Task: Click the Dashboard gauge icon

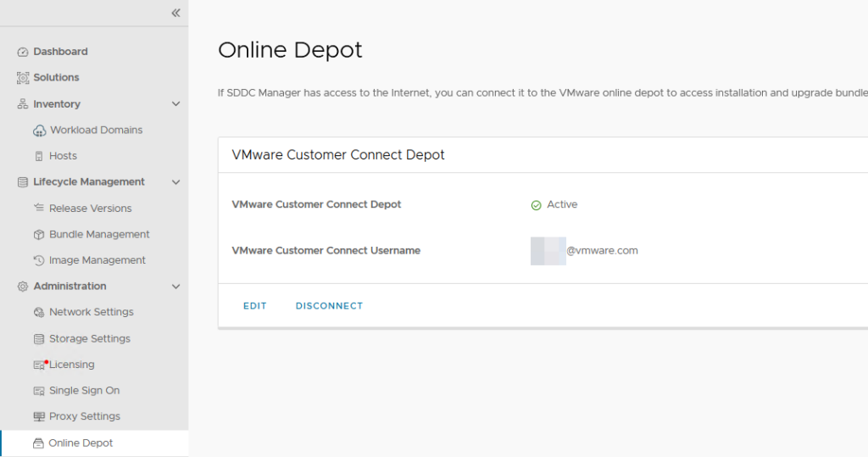Action: (x=23, y=52)
